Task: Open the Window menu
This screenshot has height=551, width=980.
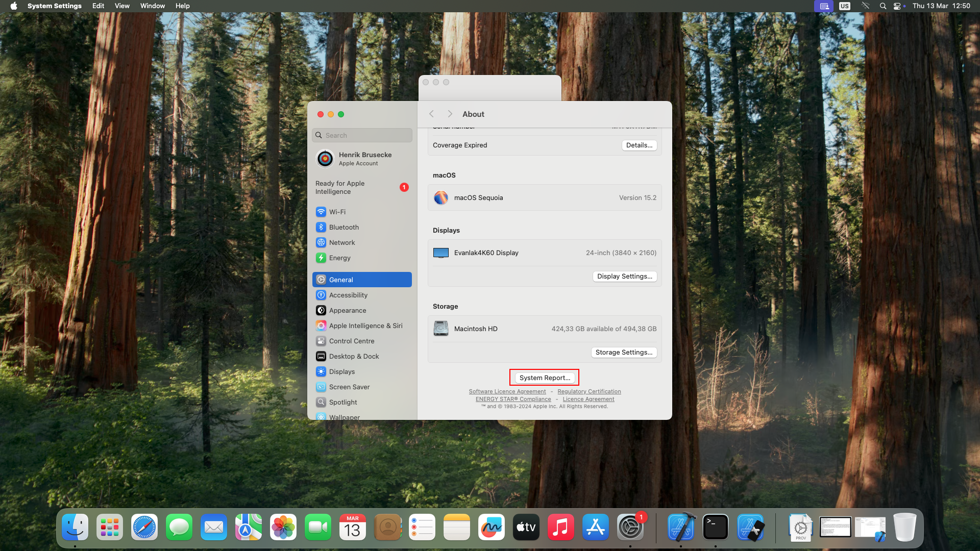Action: point(153,6)
